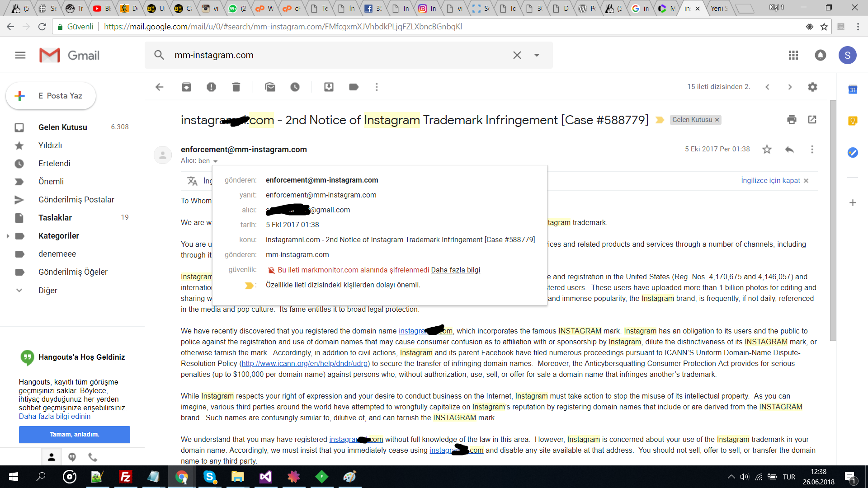Viewport: 868px width, 488px height.
Task: Reply to the enforcement email
Action: coord(790,150)
